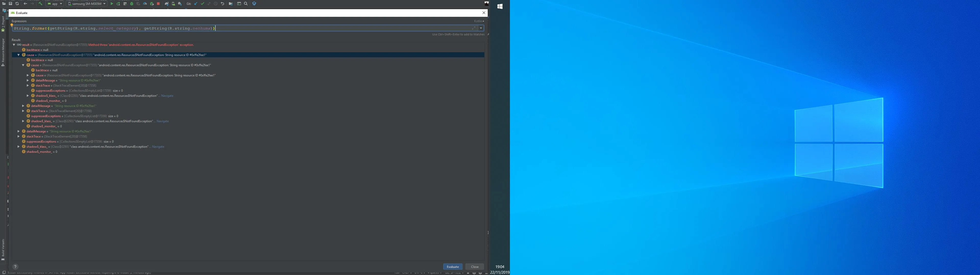Screen dimensions: 980x275
Task: Open the expression history dropdown arrow
Action: tap(481, 28)
